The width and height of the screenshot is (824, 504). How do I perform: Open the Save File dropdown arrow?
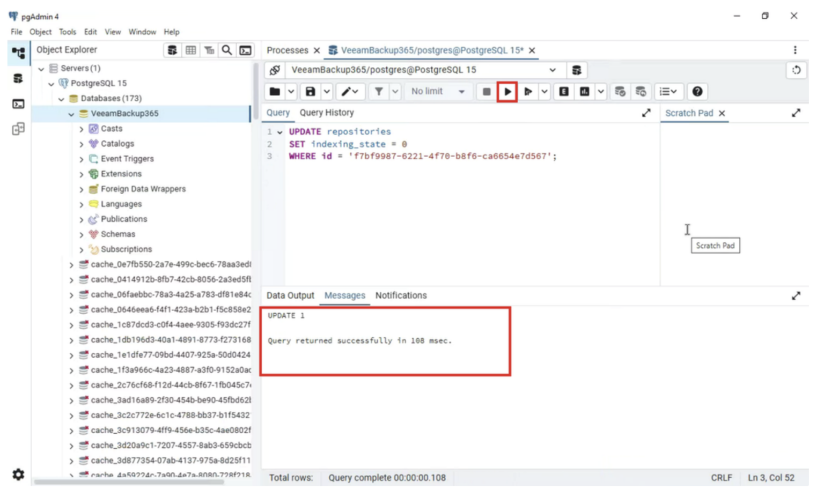pos(327,92)
